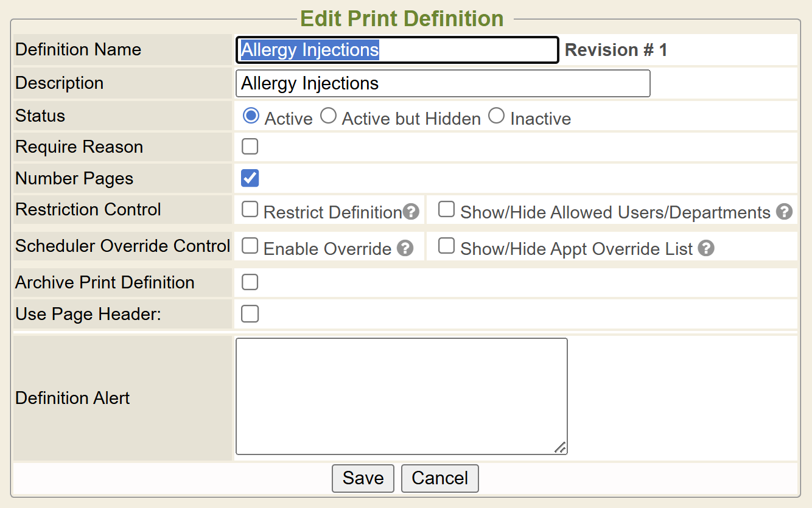Focus the Description text field
Screen dimensions: 812x508
click(x=443, y=83)
